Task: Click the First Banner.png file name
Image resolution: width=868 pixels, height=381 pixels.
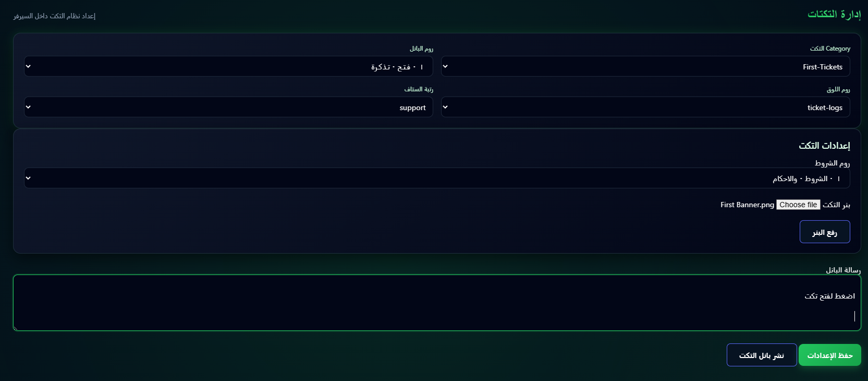Action: tap(747, 205)
